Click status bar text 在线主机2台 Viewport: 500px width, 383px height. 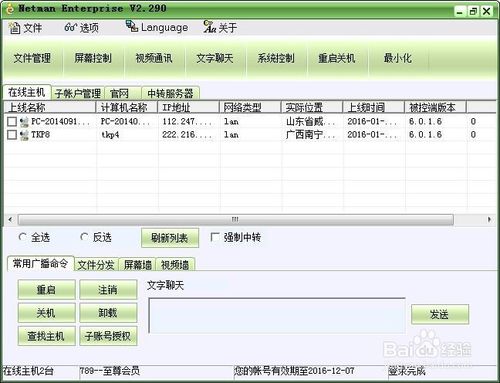point(28,371)
